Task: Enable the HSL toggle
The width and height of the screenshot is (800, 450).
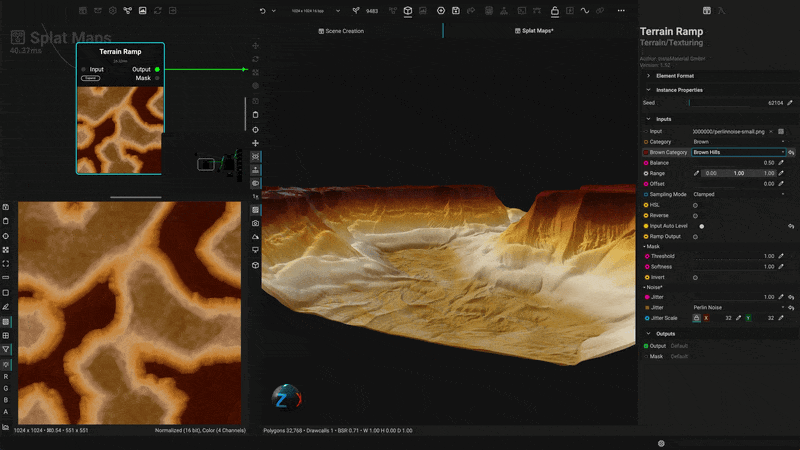Action: 695,205
